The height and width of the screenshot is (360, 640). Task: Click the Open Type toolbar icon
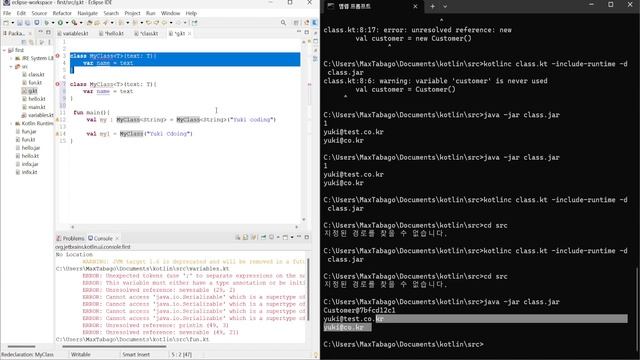point(89,23)
